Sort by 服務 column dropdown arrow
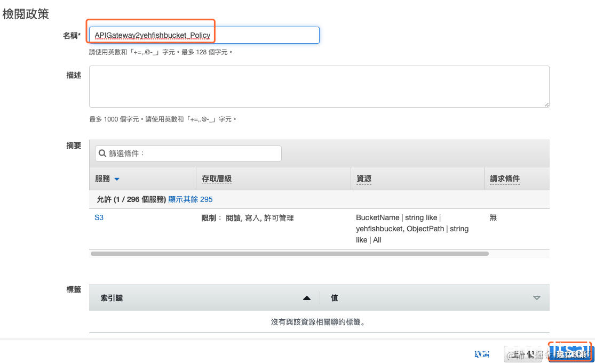 pyautogui.click(x=117, y=179)
